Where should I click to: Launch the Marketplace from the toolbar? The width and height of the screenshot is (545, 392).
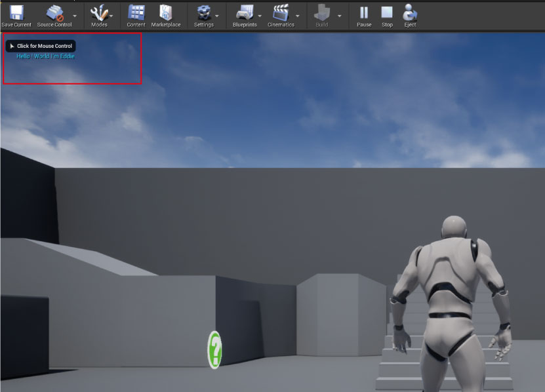pyautogui.click(x=165, y=12)
